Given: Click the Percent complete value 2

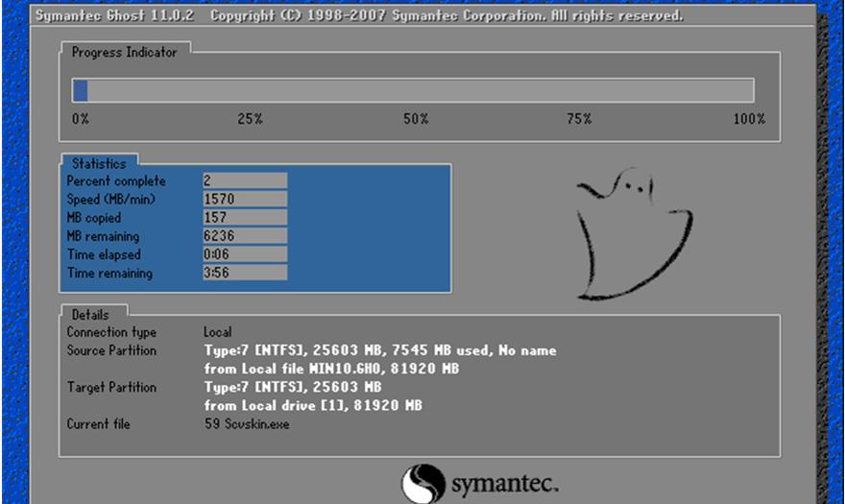Looking at the screenshot, I should pos(245,180).
